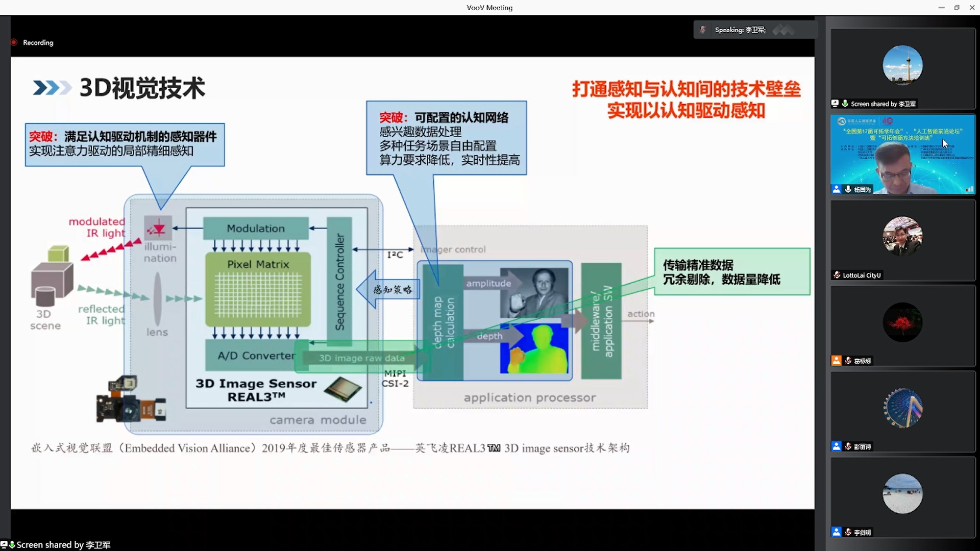Click the screen-share icon on the first participant tile
Viewport: 980px width, 551px height.
(835, 104)
